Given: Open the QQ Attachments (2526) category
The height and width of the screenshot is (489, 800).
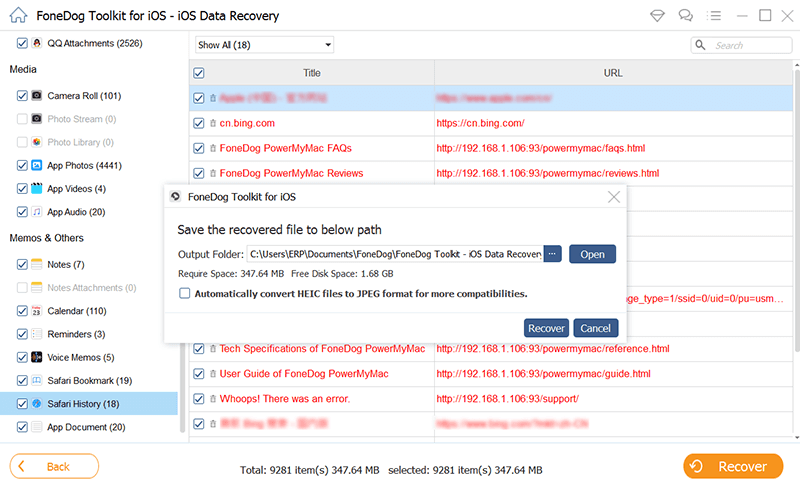Looking at the screenshot, I should click(95, 43).
